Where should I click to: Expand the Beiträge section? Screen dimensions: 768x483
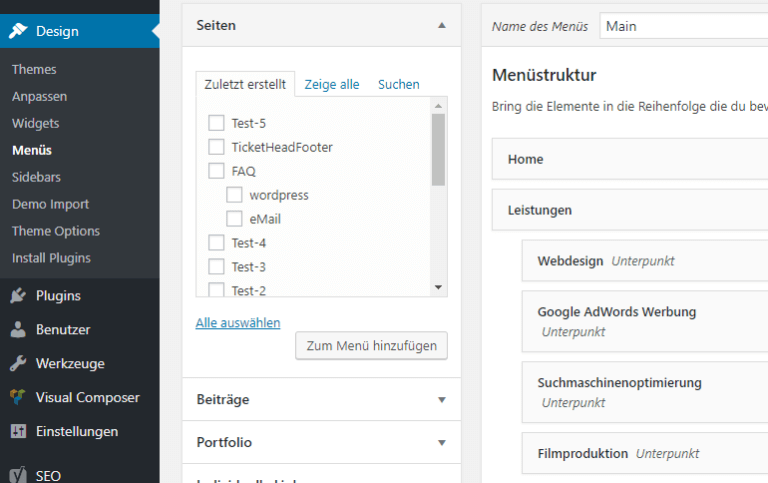(x=442, y=400)
